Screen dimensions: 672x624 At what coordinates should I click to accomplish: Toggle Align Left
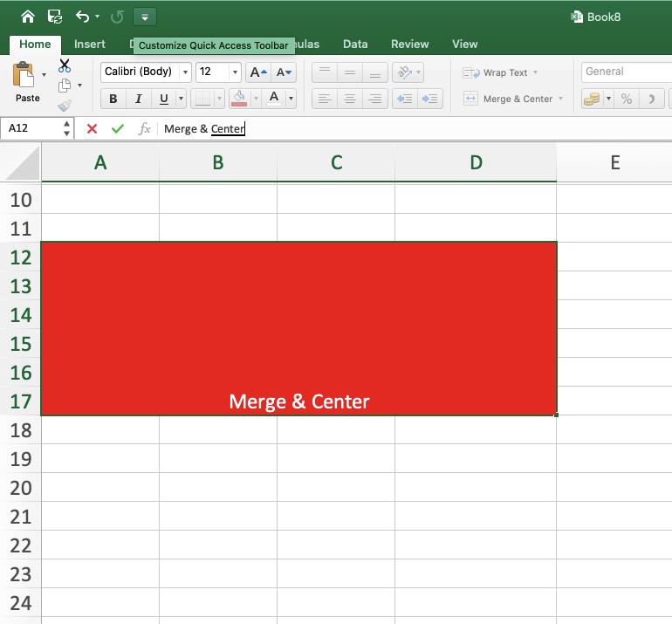coord(325,99)
